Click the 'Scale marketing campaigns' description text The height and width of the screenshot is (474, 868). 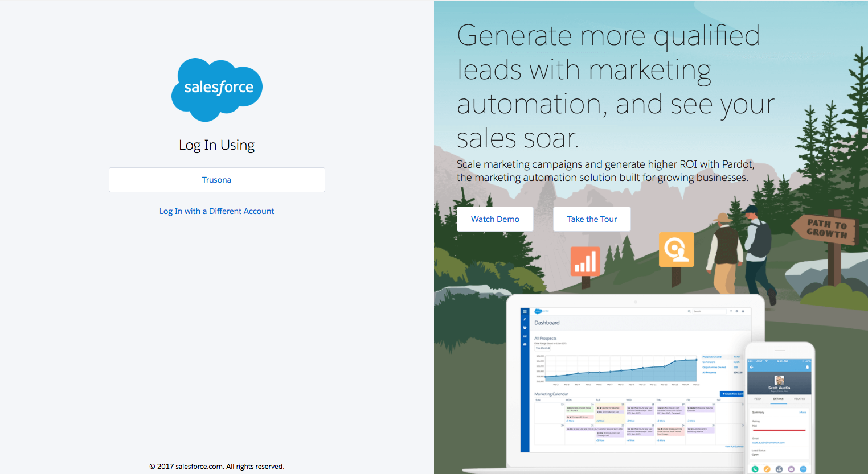coord(605,171)
